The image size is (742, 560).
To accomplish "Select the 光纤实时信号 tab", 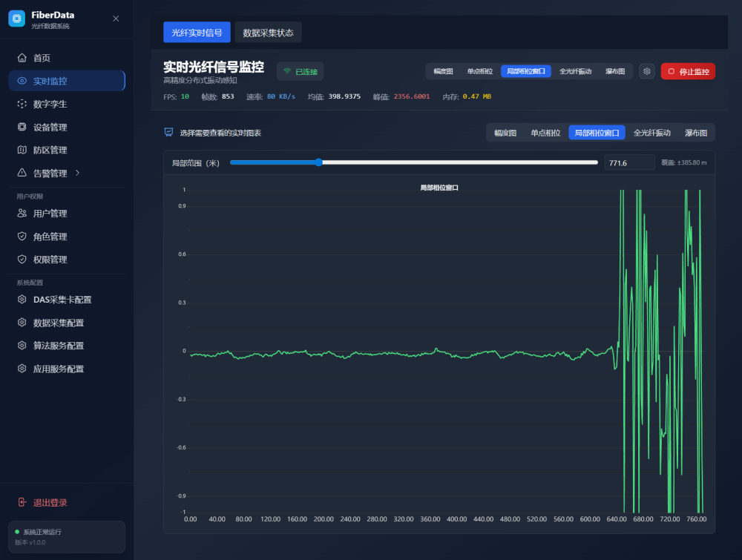I will tap(197, 33).
